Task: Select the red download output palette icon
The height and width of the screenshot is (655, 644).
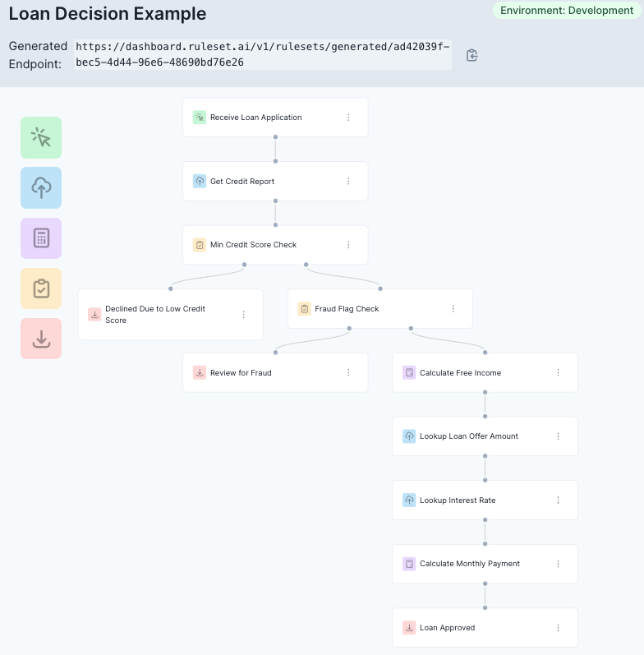Action: (41, 339)
